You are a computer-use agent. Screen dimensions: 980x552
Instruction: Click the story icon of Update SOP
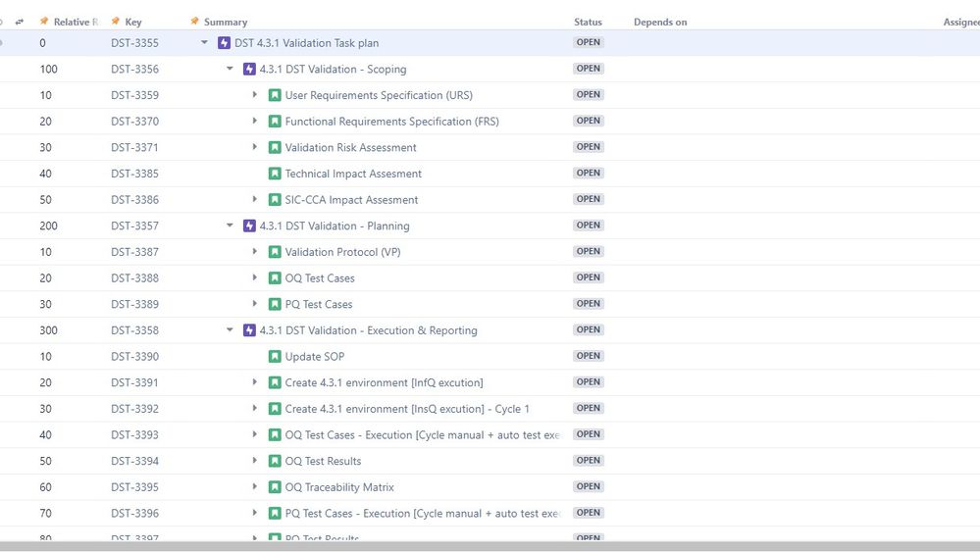[x=275, y=357]
